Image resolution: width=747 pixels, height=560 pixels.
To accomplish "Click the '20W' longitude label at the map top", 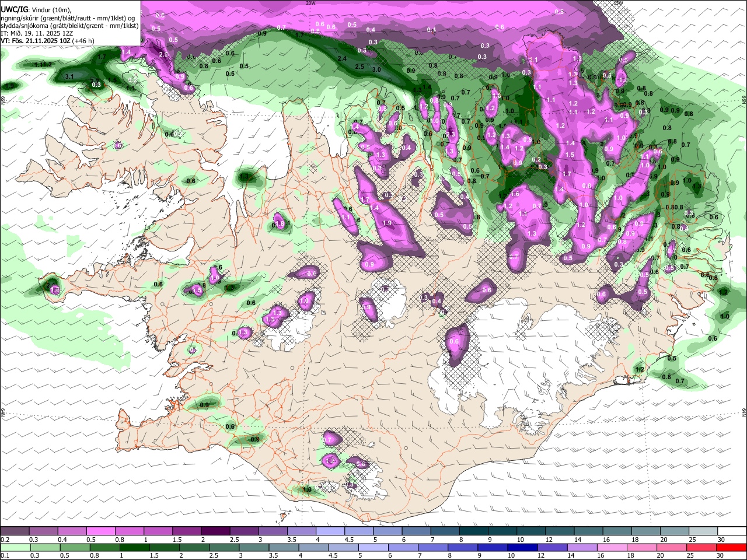I will pyautogui.click(x=310, y=3).
